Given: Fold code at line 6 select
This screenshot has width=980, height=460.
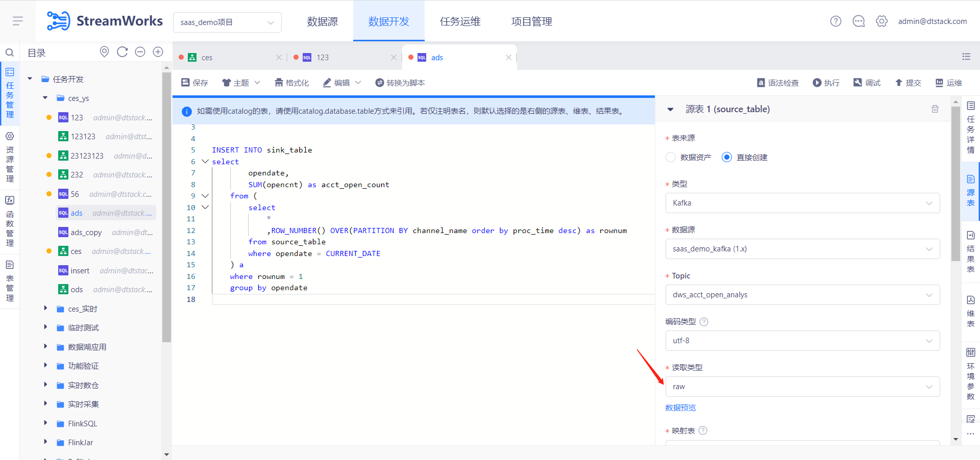Looking at the screenshot, I should tap(205, 161).
